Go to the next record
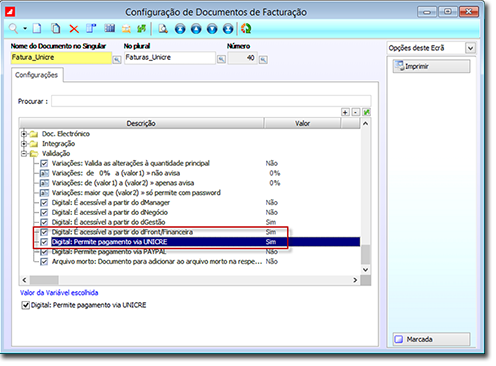Screen dimensions: 496x366 pyautogui.click(x=212, y=29)
